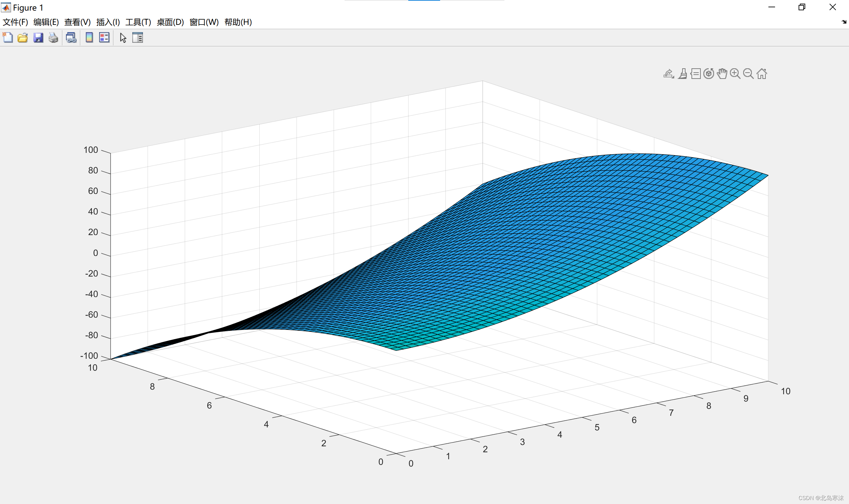Restore the view with the Home icon
This screenshot has width=849, height=504.
(762, 74)
